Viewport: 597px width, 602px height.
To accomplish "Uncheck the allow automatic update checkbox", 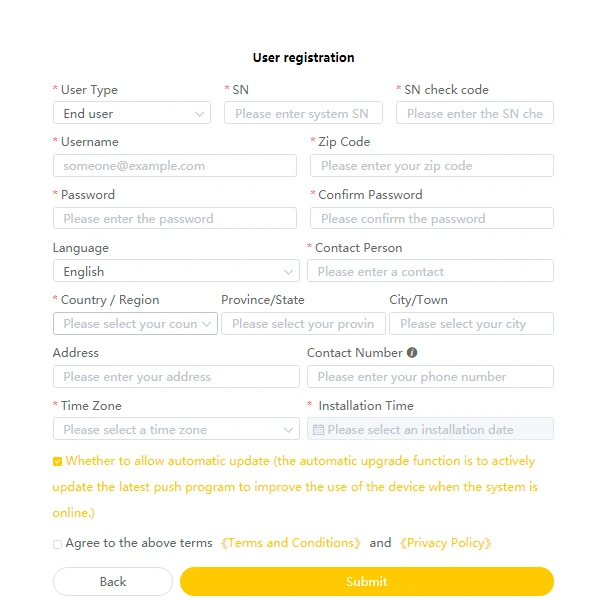I will 57,461.
